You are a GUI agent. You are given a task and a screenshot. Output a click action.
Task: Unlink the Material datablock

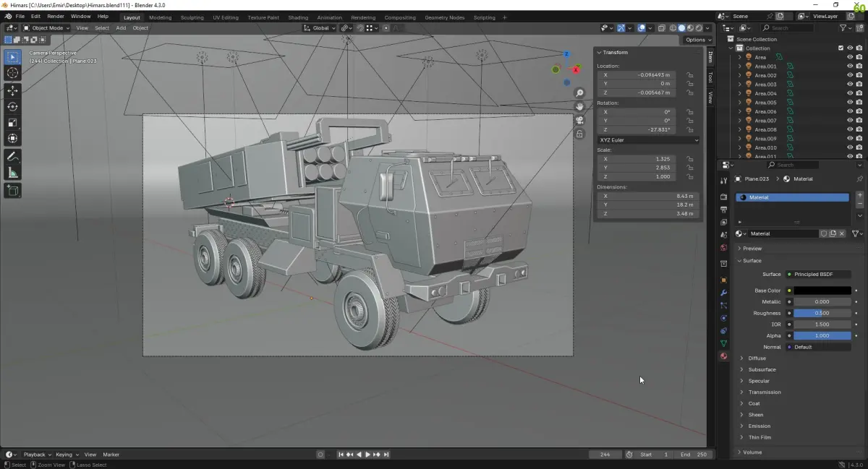click(842, 233)
